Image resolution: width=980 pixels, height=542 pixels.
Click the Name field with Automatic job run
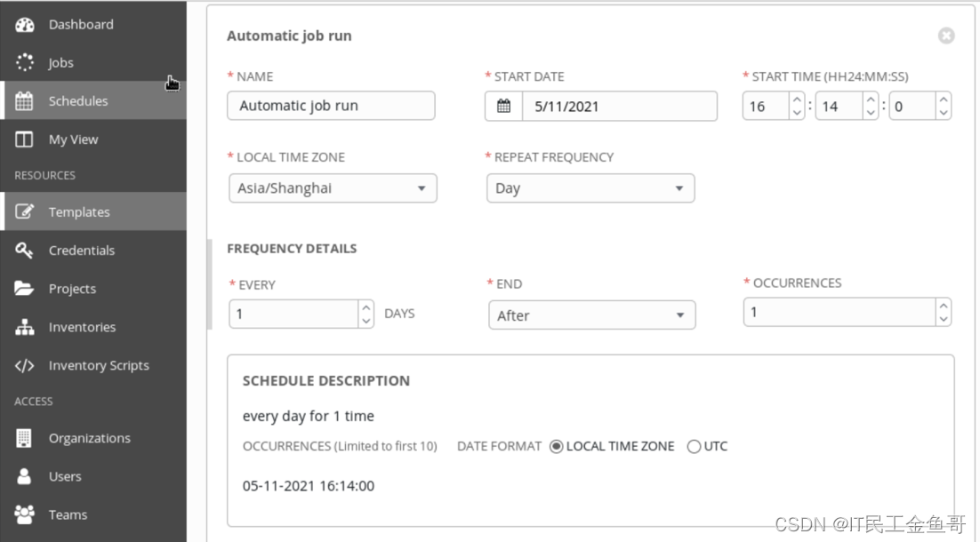pos(331,106)
